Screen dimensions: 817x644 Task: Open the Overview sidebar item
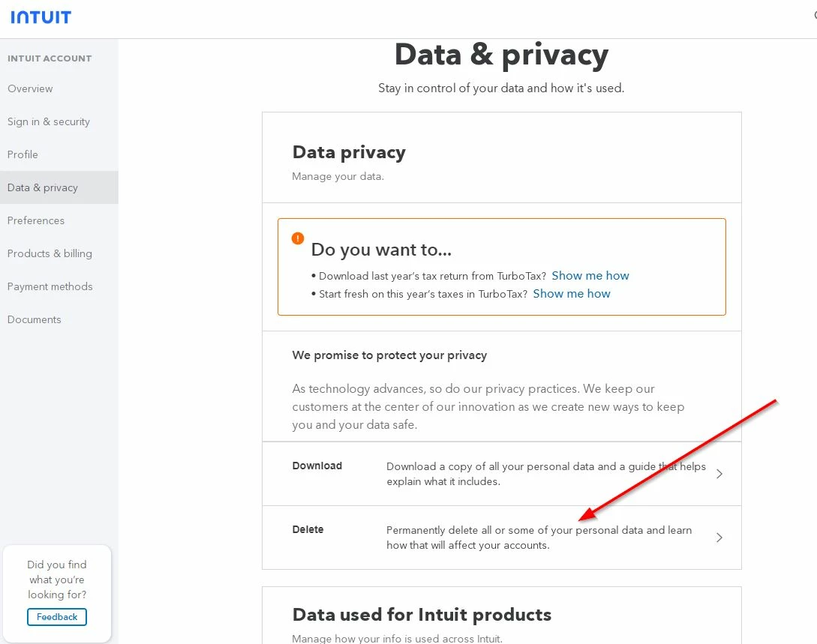point(30,88)
